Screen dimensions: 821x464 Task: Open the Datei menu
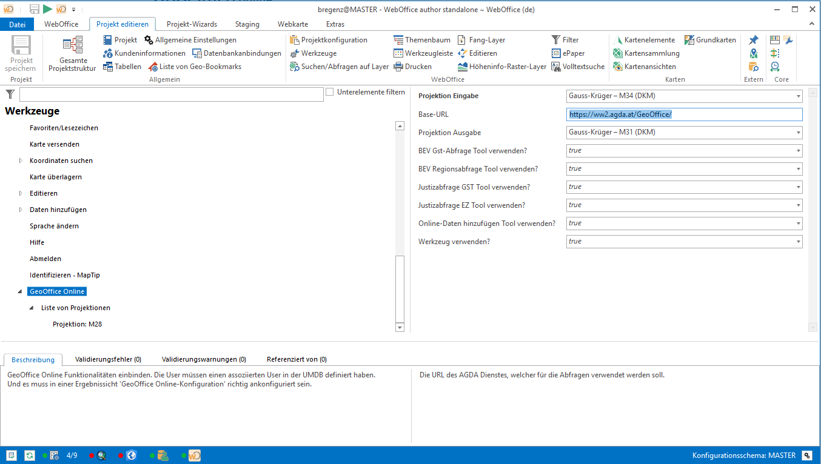click(x=17, y=24)
